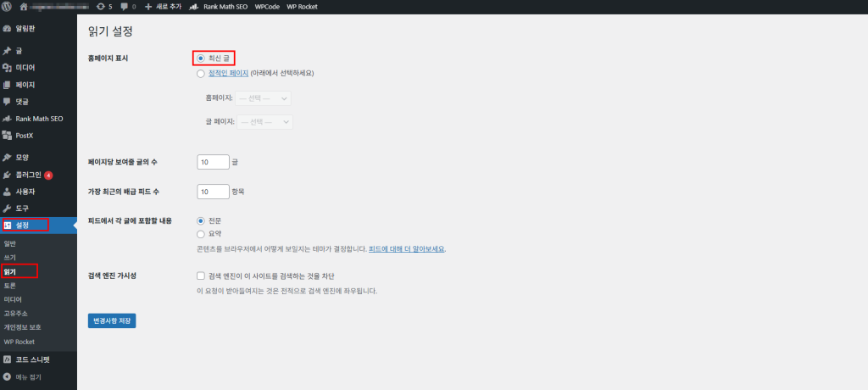Image resolution: width=868 pixels, height=390 pixels.
Task: Open the 도구 wrench icon
Action: click(x=7, y=209)
